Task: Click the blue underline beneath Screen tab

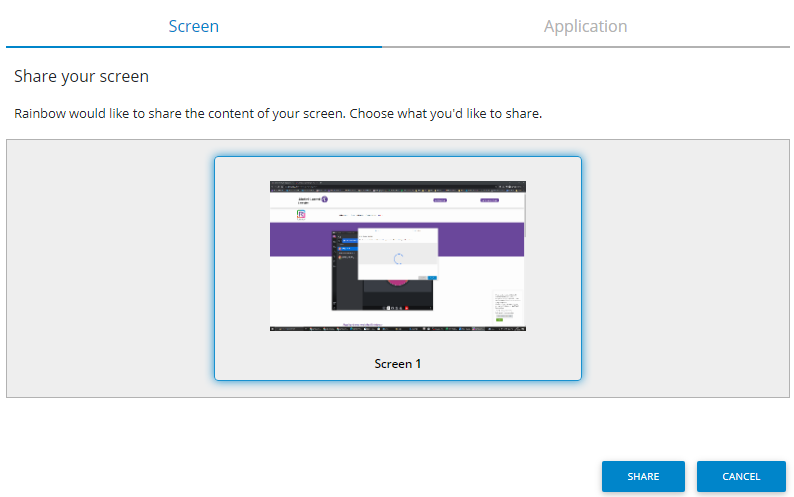Action: [x=193, y=46]
